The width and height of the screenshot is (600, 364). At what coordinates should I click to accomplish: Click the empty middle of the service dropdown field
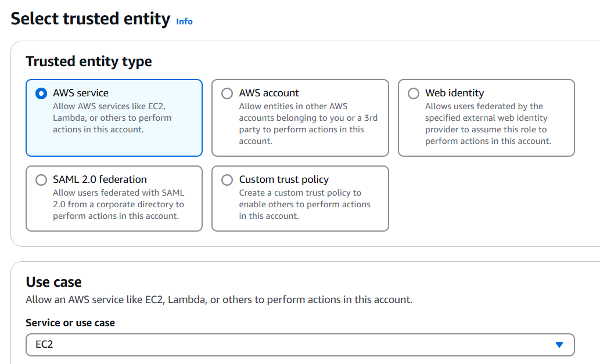290,344
